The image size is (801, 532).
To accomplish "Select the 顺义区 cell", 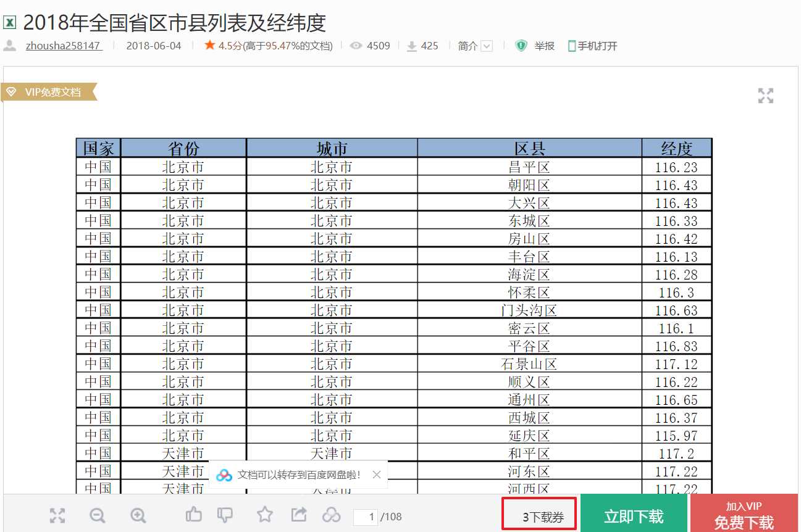I will [529, 382].
